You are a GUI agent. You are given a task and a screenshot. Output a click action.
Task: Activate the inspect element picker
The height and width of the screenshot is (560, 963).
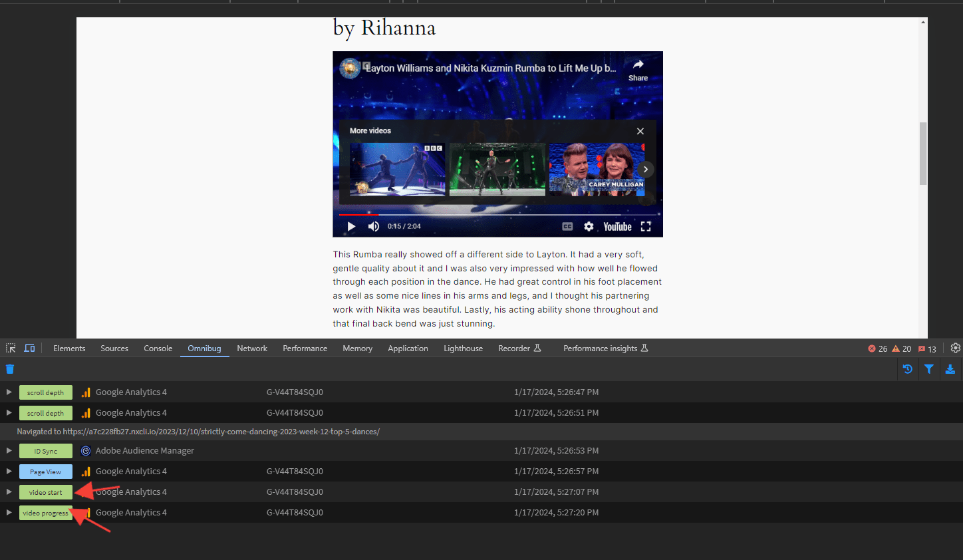pos(11,349)
